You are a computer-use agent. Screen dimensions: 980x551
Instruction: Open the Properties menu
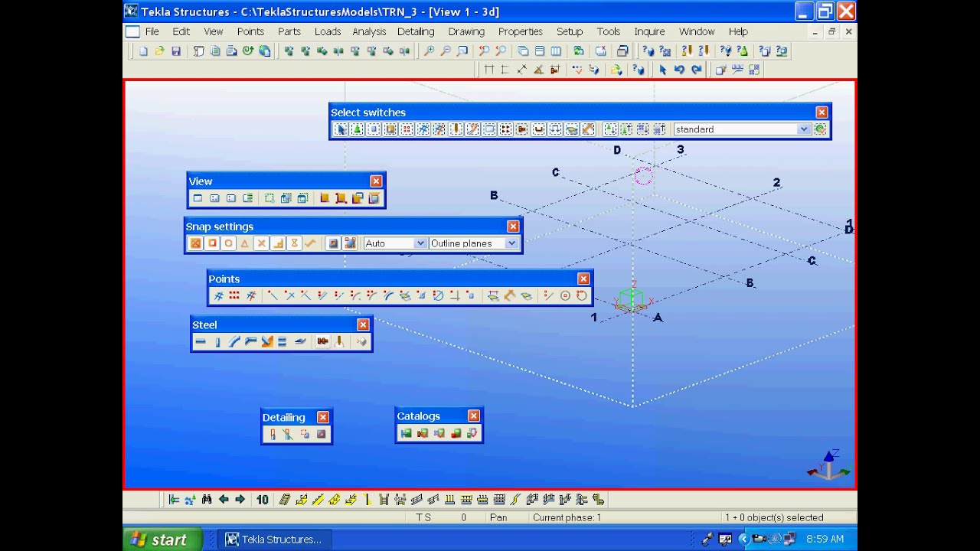[520, 31]
